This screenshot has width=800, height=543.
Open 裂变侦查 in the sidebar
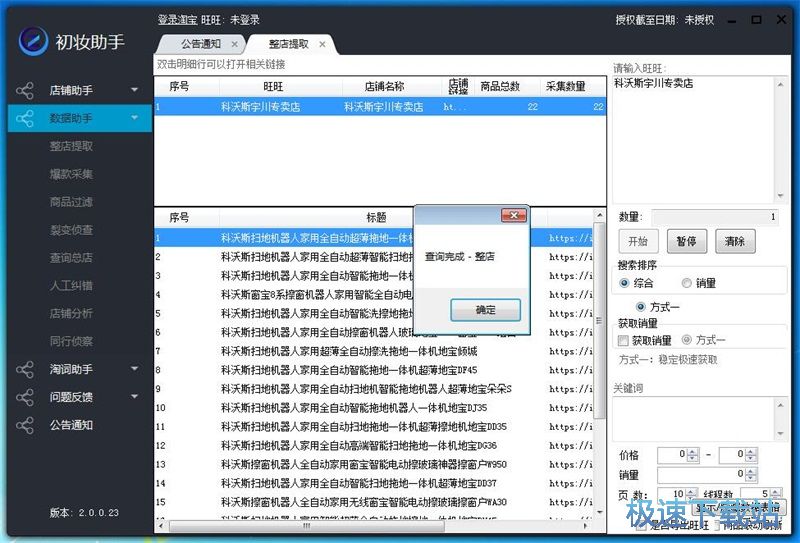pyautogui.click(x=71, y=230)
